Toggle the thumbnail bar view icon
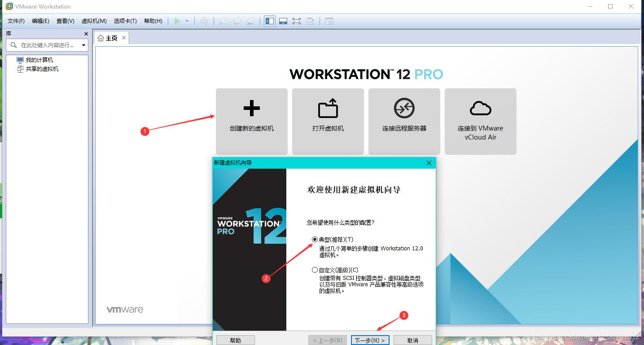The image size is (644, 345). pyautogui.click(x=283, y=21)
